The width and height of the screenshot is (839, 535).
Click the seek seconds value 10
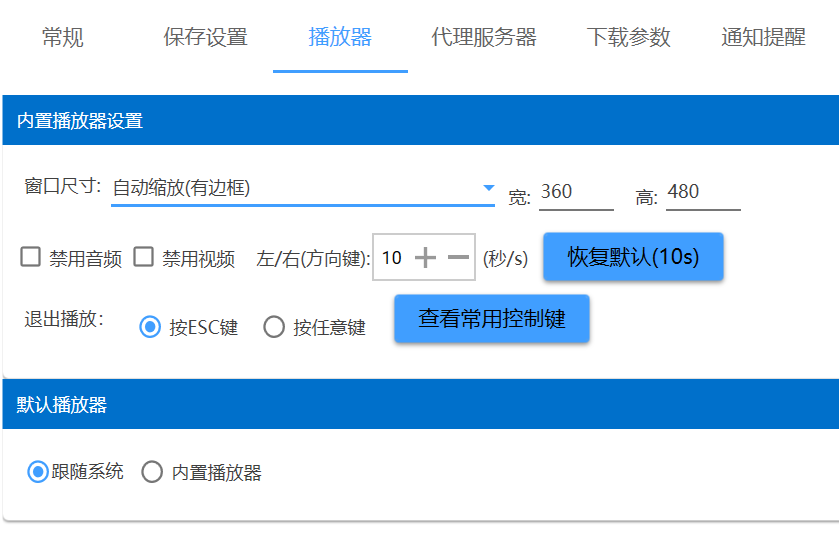(392, 258)
